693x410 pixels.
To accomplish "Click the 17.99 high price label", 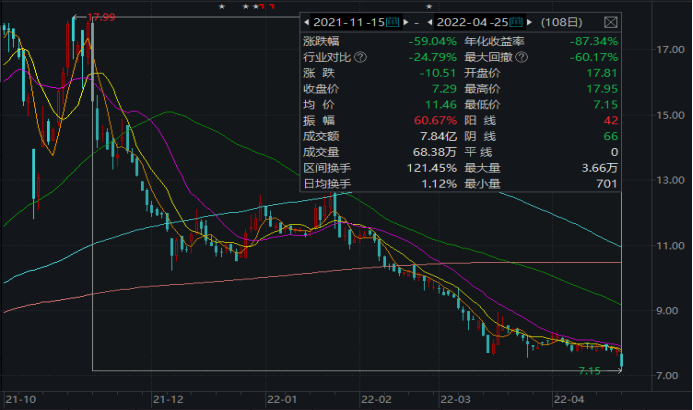I will click(x=100, y=17).
